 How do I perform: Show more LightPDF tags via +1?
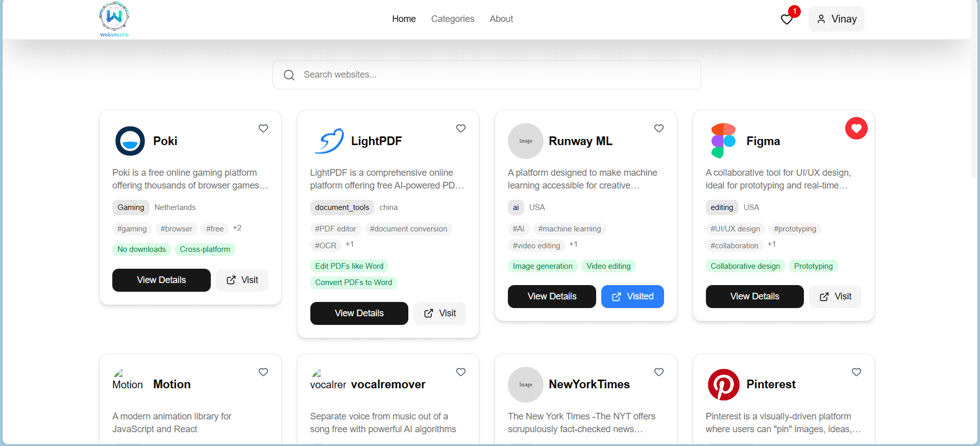[350, 244]
